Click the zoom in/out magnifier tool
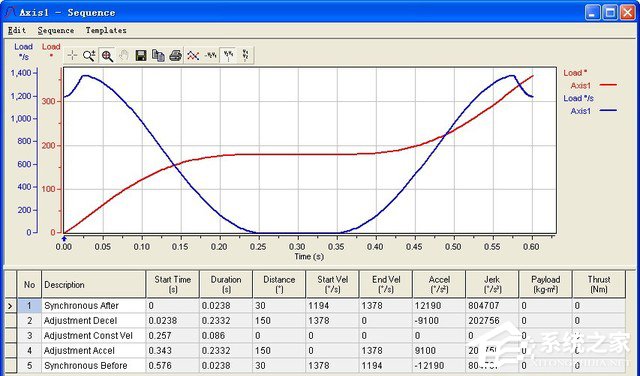Image resolution: width=640 pixels, height=376 pixels. click(89, 56)
